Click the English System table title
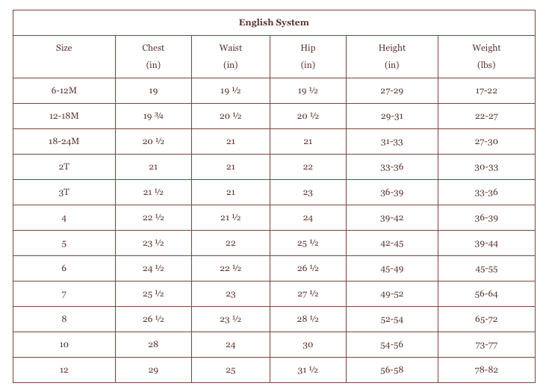543x392 pixels. click(273, 22)
